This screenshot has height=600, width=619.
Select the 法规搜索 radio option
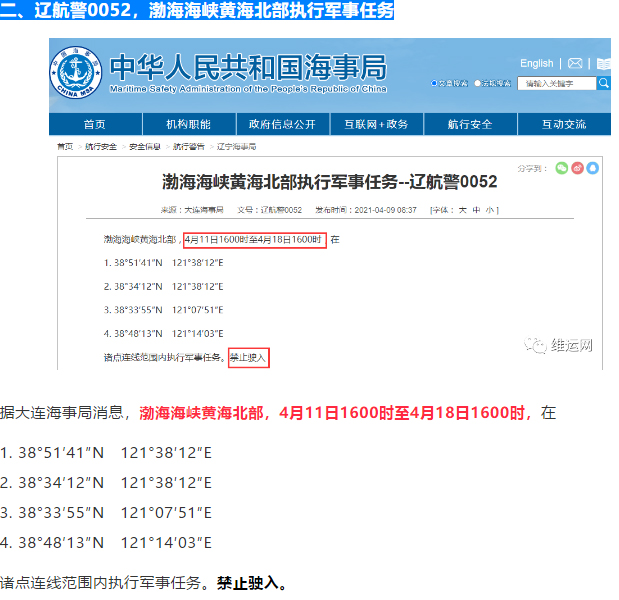coord(477,83)
